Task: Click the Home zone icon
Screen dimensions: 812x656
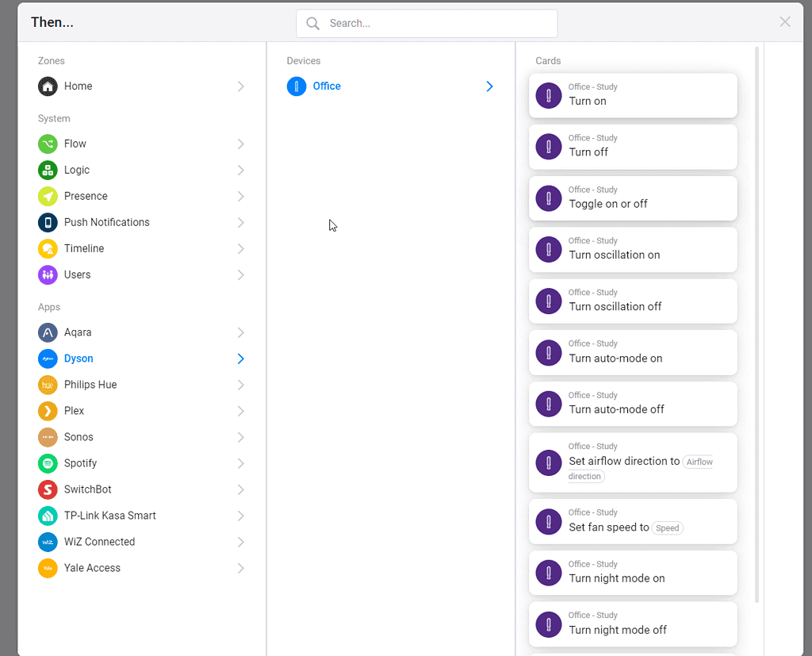Action: [x=48, y=86]
